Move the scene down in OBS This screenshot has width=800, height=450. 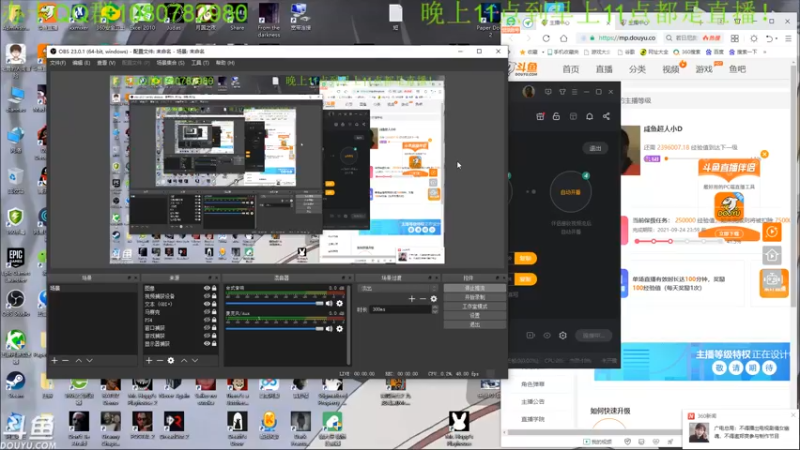tap(89, 361)
